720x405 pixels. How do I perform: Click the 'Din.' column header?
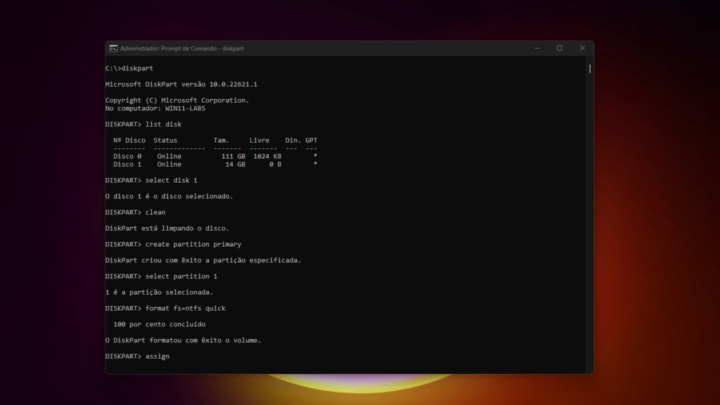293,141
